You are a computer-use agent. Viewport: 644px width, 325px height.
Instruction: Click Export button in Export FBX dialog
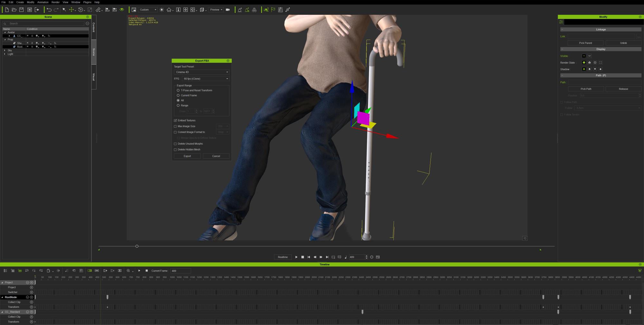point(187,156)
